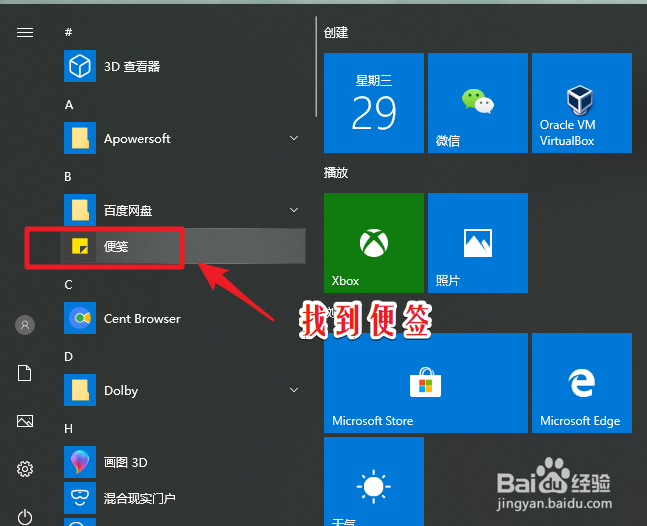Click the Power icon in sidebar
This screenshot has width=647, height=526.
click(x=25, y=517)
